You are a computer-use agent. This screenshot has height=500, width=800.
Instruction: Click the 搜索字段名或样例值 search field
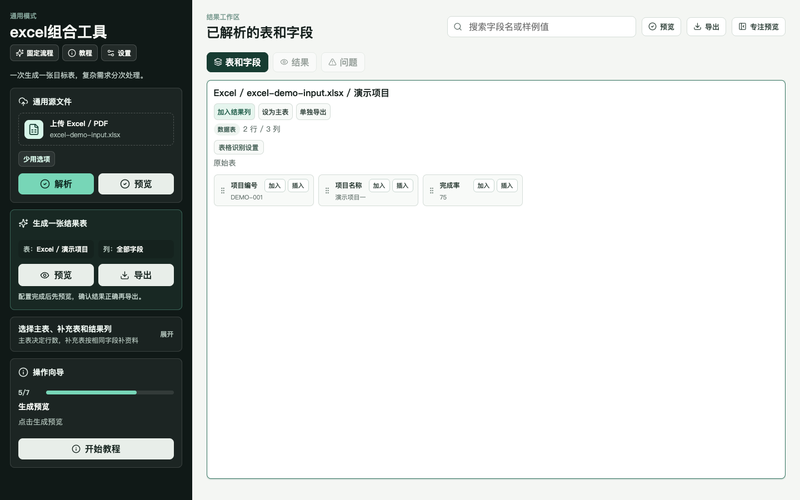pyautogui.click(x=541, y=27)
